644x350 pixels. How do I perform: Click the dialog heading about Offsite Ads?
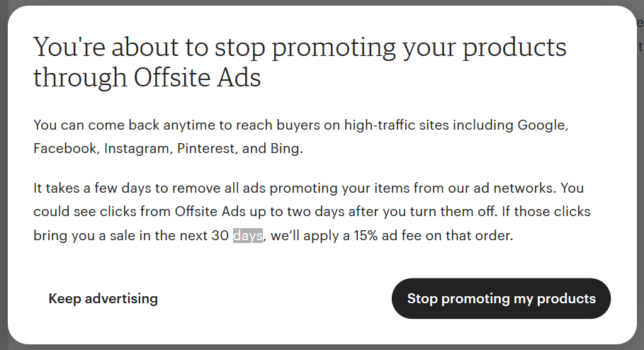coord(300,62)
